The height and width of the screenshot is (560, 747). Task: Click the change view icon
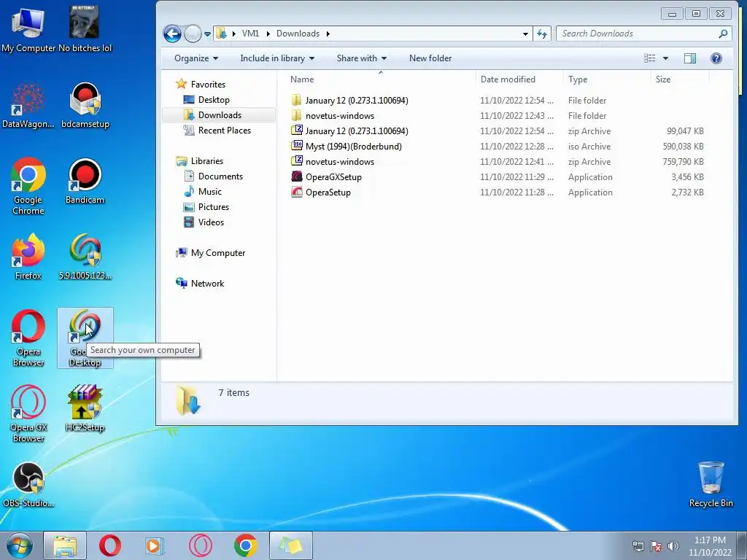coord(650,58)
